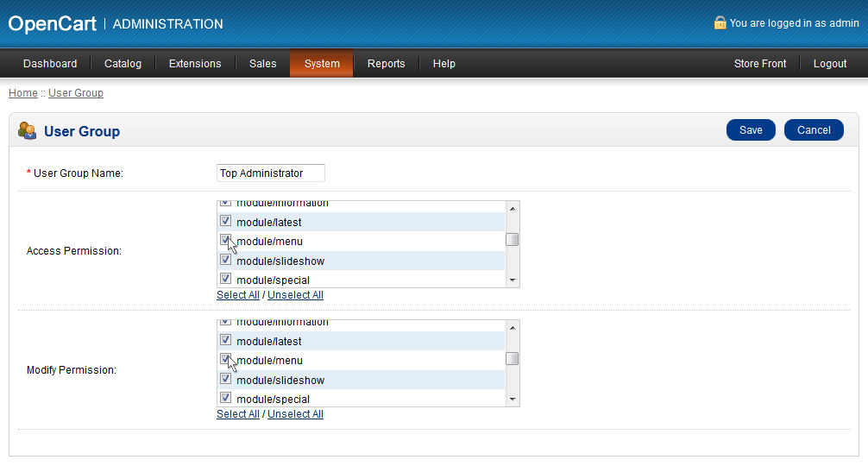Viewport: 868px width, 466px height.
Task: Open the Sales menu
Action: tap(262, 64)
